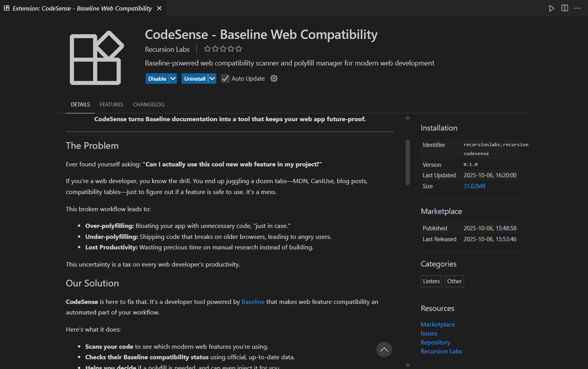Open the More Actions ellipsis icon

pos(577,8)
